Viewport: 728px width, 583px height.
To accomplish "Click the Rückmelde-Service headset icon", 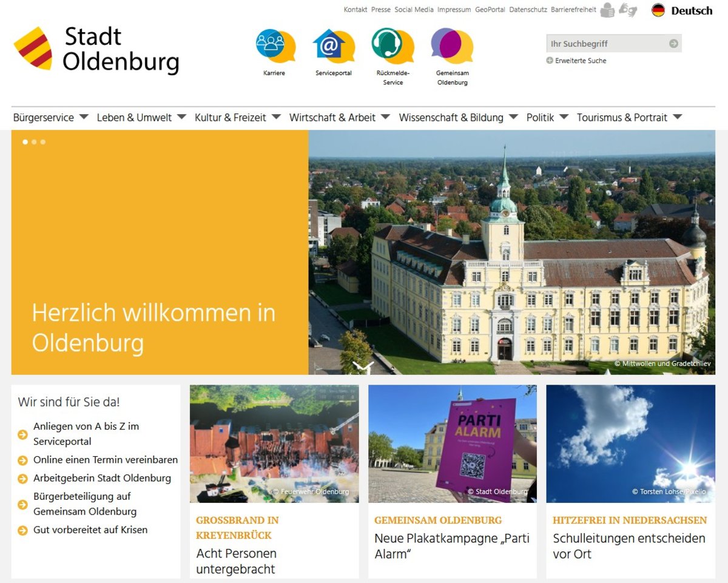I will click(393, 46).
